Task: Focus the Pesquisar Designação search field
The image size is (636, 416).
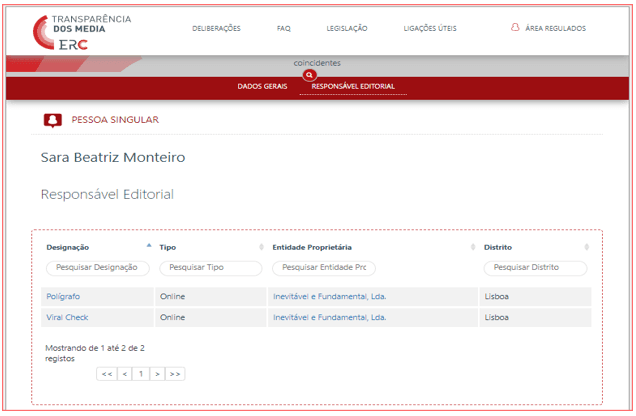Action: [x=97, y=268]
